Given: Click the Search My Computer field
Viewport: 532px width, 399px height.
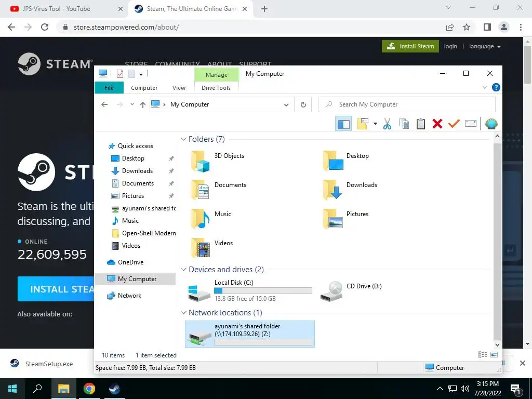Looking at the screenshot, I should click(x=406, y=104).
